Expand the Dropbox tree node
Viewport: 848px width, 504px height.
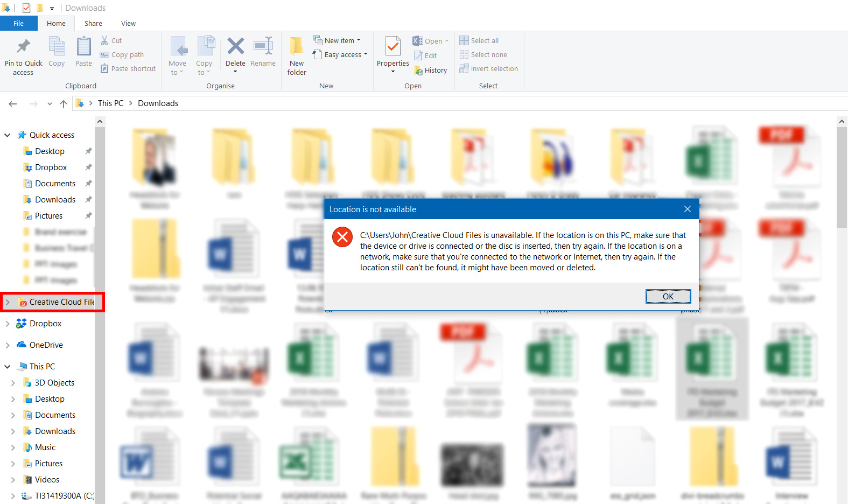[x=8, y=324]
